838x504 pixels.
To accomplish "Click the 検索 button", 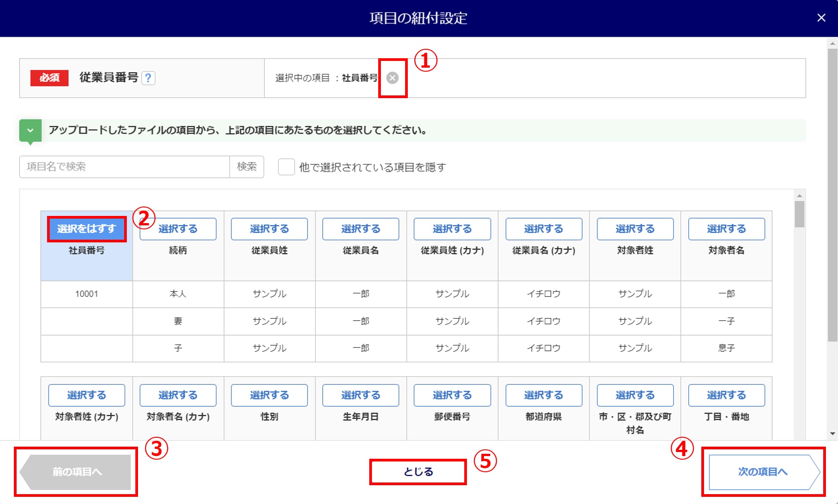I will point(247,167).
